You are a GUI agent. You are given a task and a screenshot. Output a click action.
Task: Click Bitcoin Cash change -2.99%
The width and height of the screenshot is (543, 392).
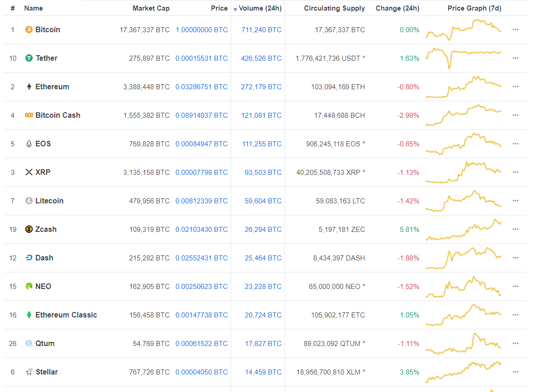(x=409, y=115)
